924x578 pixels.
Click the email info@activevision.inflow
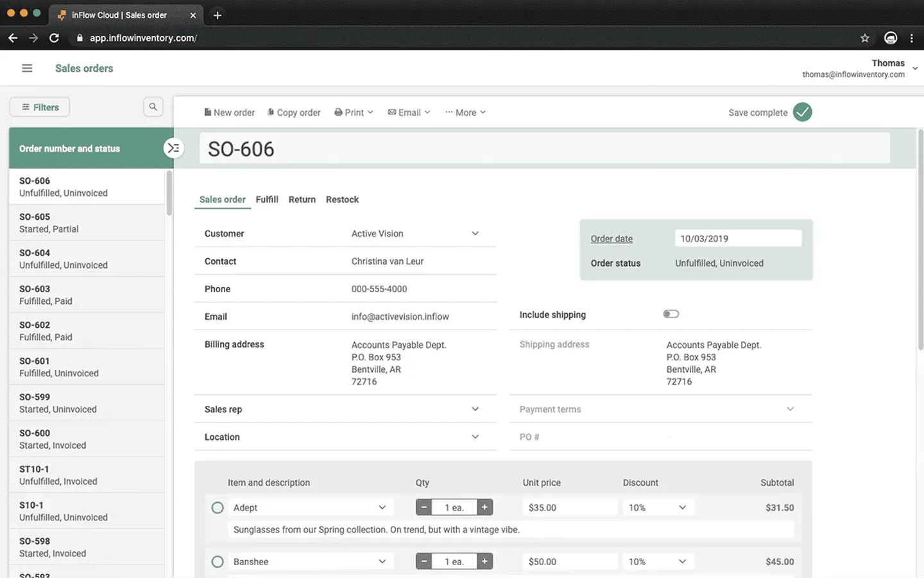click(x=400, y=317)
